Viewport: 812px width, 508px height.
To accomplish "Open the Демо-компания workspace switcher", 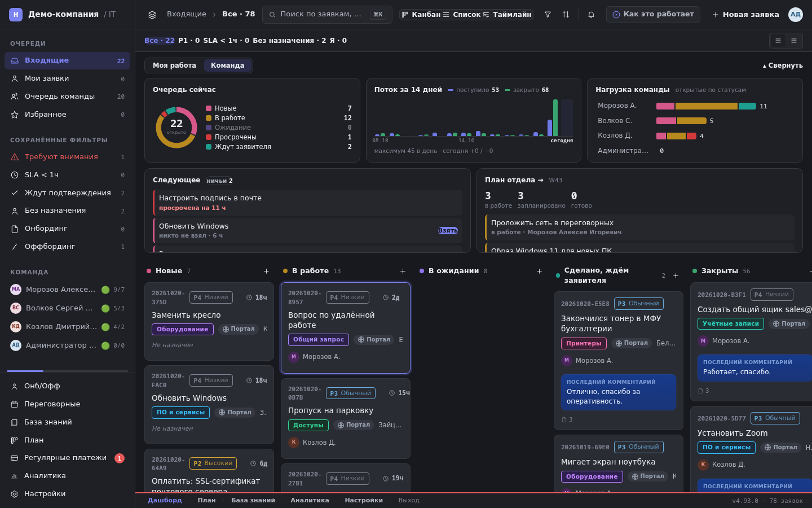I will pyautogui.click(x=63, y=15).
